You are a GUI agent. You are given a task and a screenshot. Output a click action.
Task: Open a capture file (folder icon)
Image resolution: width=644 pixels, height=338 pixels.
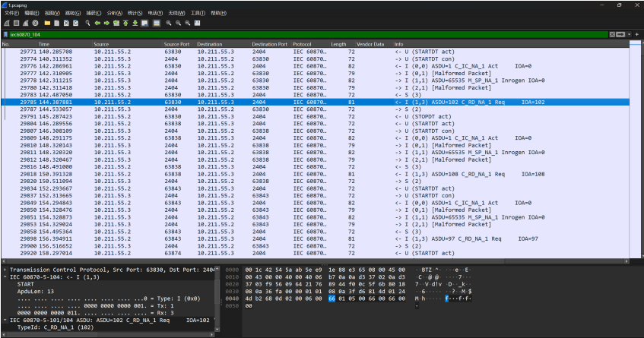(47, 23)
